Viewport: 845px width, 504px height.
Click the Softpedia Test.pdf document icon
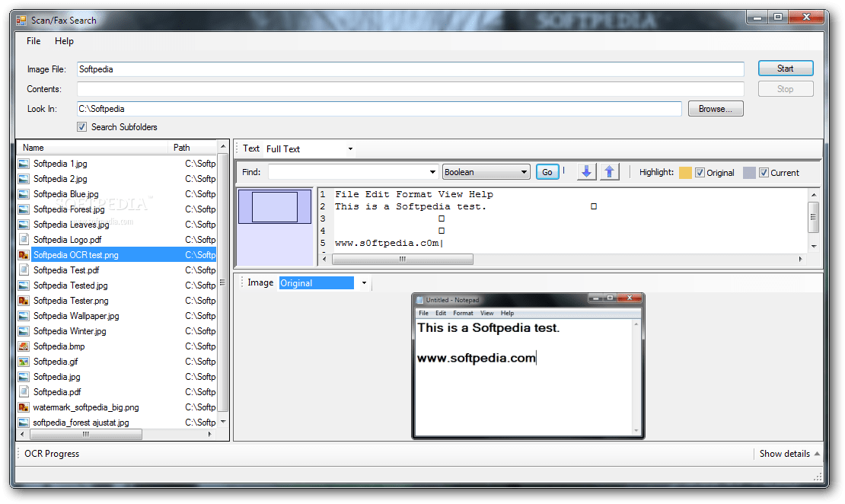coord(24,270)
